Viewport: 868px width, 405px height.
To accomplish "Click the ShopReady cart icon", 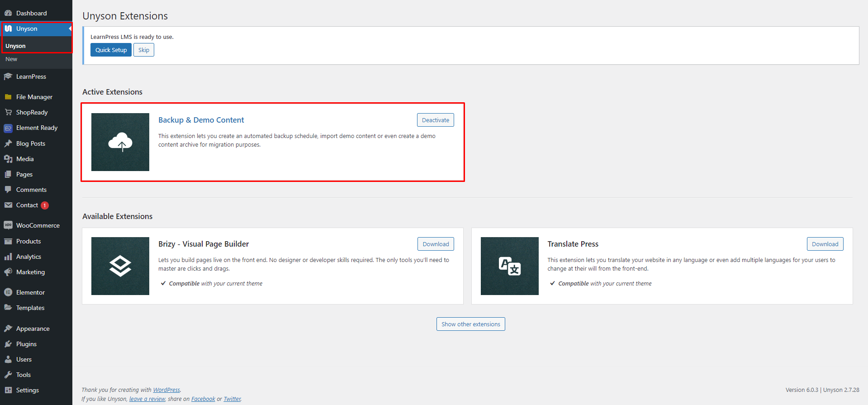I will pos(8,112).
